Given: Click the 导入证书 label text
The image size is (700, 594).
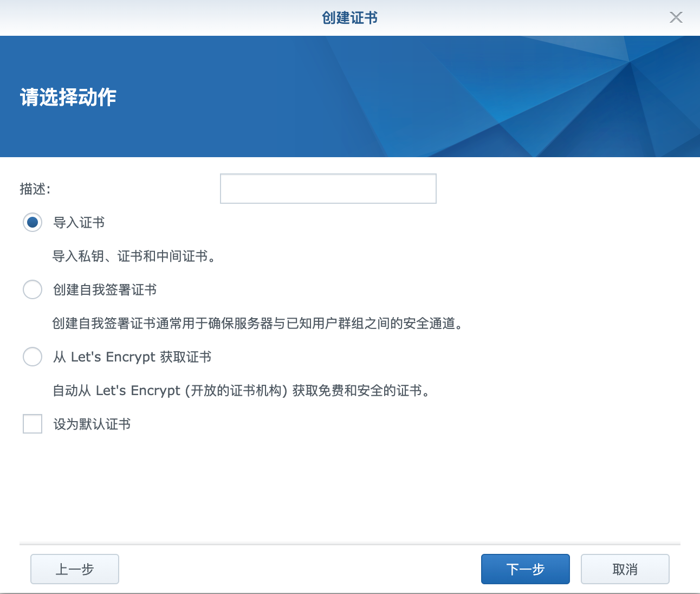Looking at the screenshot, I should pyautogui.click(x=80, y=222).
